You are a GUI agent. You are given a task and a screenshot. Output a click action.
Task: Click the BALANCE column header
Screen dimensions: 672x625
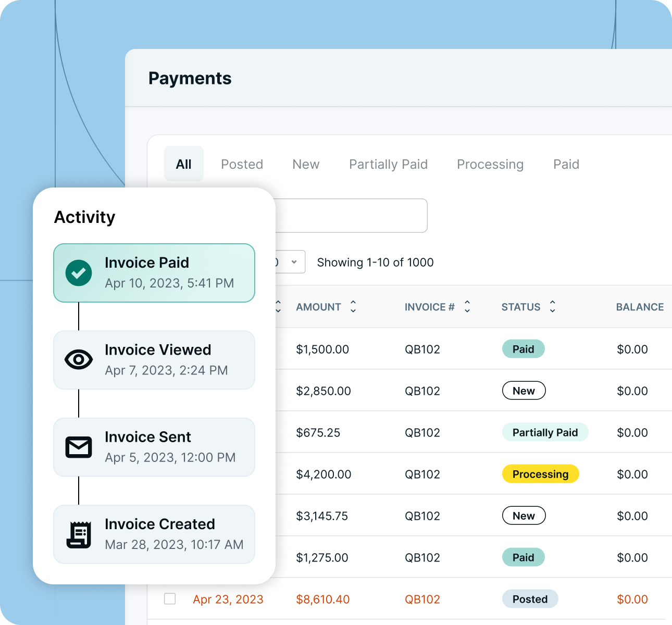(640, 307)
